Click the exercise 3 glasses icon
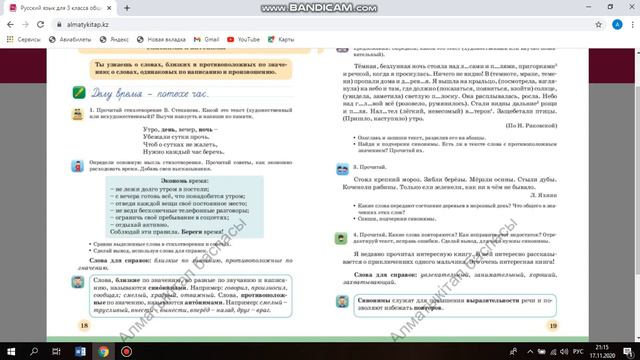The width and height of the screenshot is (640, 360). tap(342, 169)
